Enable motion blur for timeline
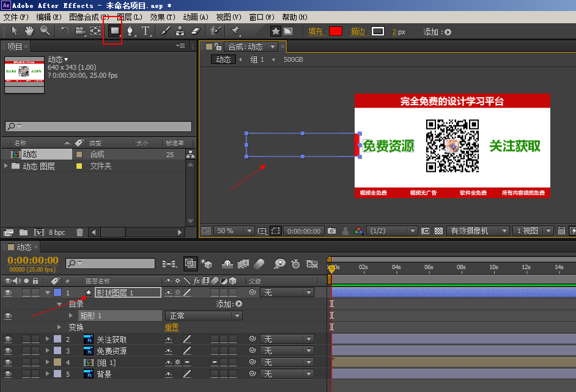 point(259,264)
